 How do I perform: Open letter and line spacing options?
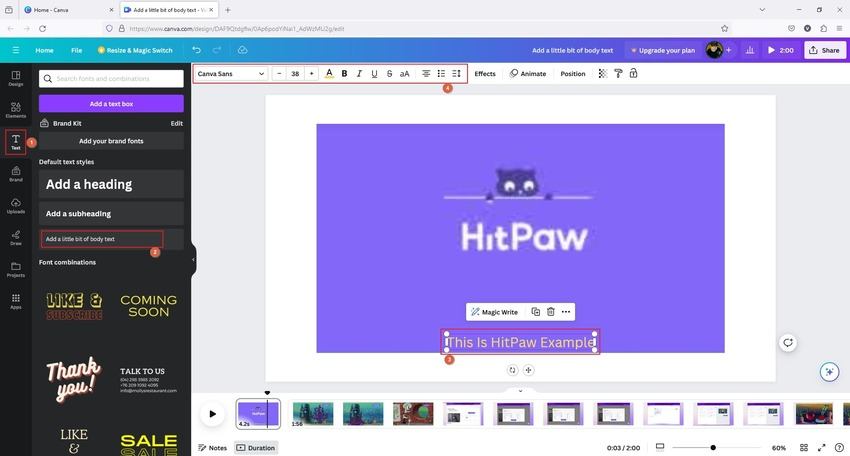tap(456, 74)
